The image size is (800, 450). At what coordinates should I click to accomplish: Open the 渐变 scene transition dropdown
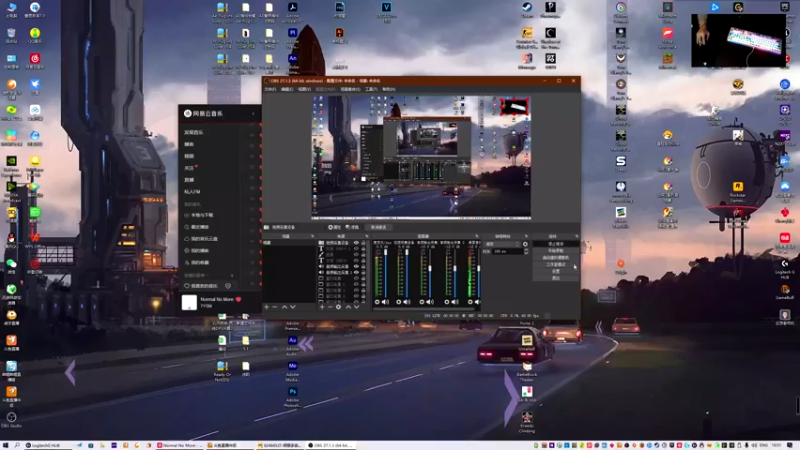point(502,244)
